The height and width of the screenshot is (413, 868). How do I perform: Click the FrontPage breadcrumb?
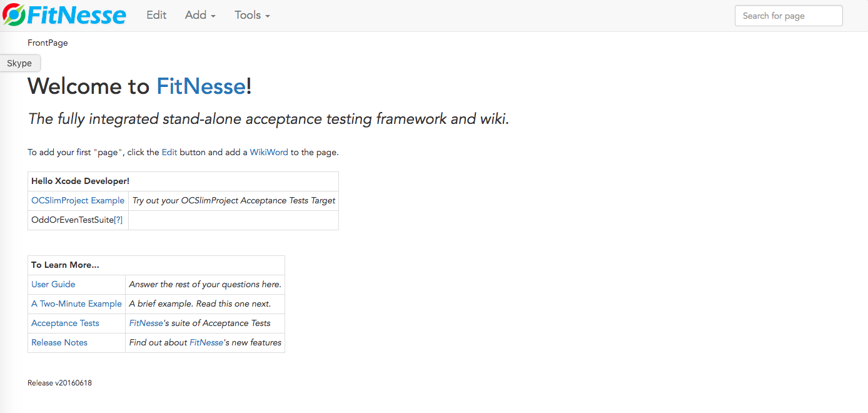(48, 43)
